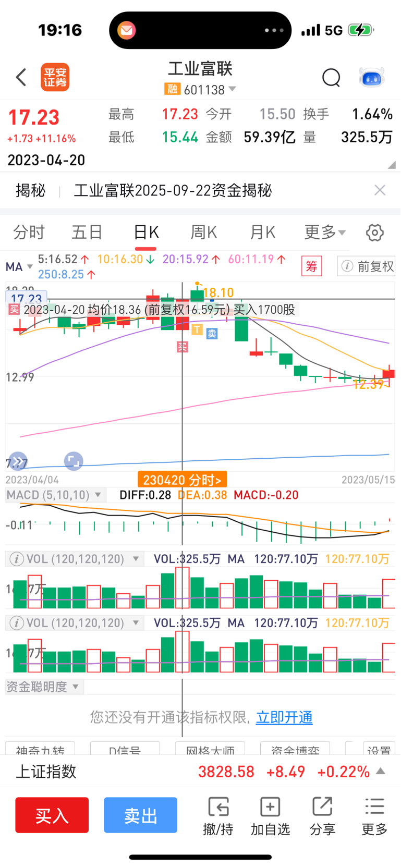Tap the 平安证券 logo icon
This screenshot has height=868, width=401.
pyautogui.click(x=55, y=78)
